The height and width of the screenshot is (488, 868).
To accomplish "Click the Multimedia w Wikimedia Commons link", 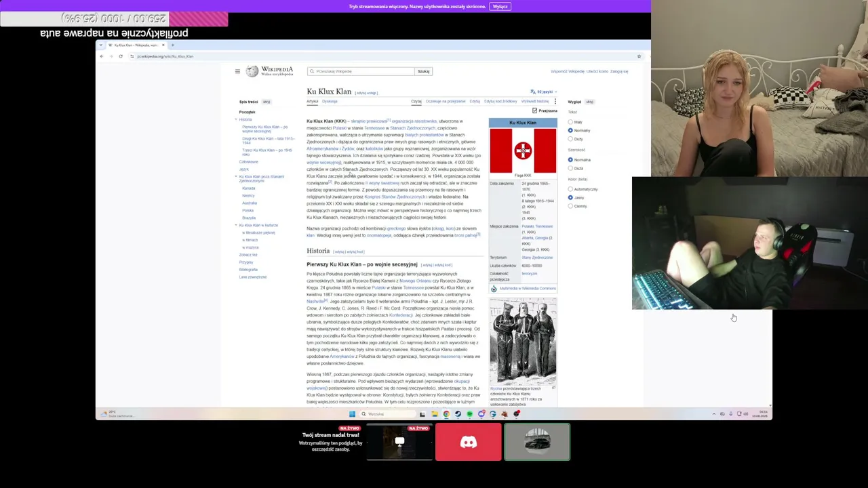I will pos(528,289).
